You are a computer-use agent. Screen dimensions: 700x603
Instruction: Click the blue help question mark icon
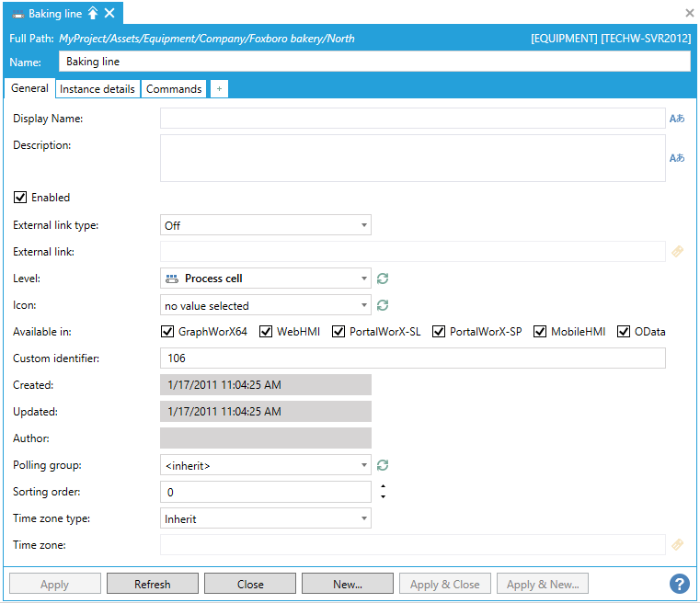click(680, 584)
